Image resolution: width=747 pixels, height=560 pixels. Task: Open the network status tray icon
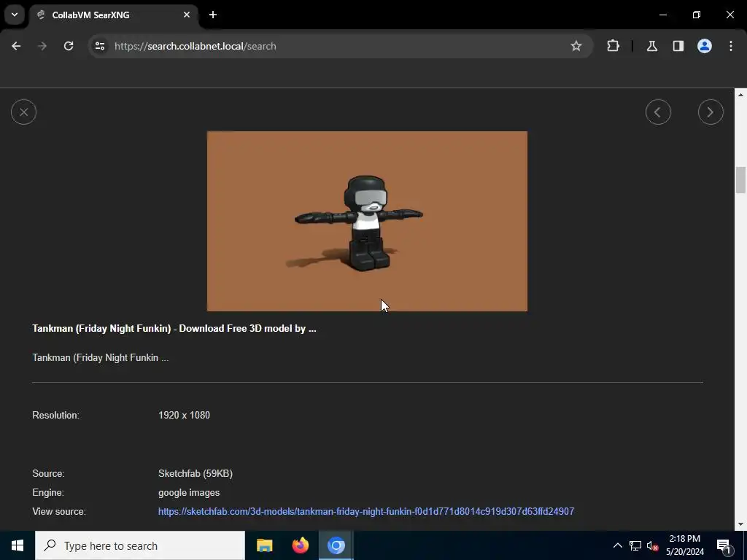point(635,545)
